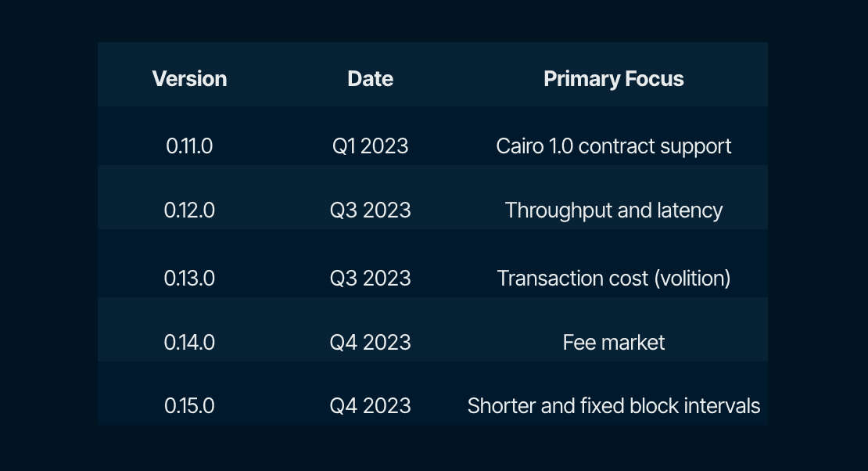Click the Q1 2023 date cell

coord(370,146)
